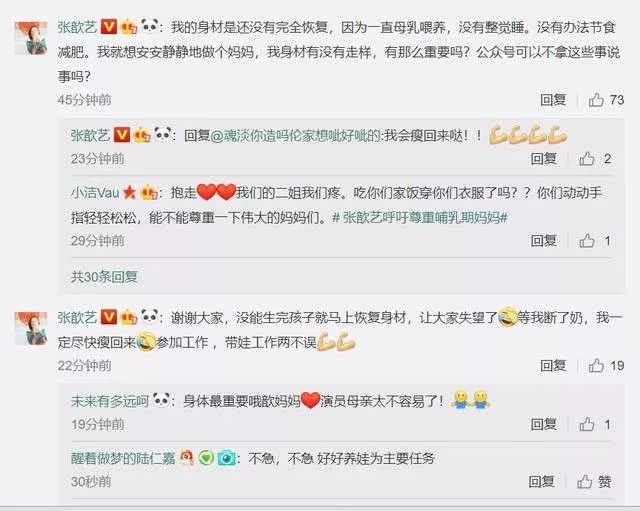
Task: Like the 未来有多远呵 reply
Action: (x=587, y=424)
